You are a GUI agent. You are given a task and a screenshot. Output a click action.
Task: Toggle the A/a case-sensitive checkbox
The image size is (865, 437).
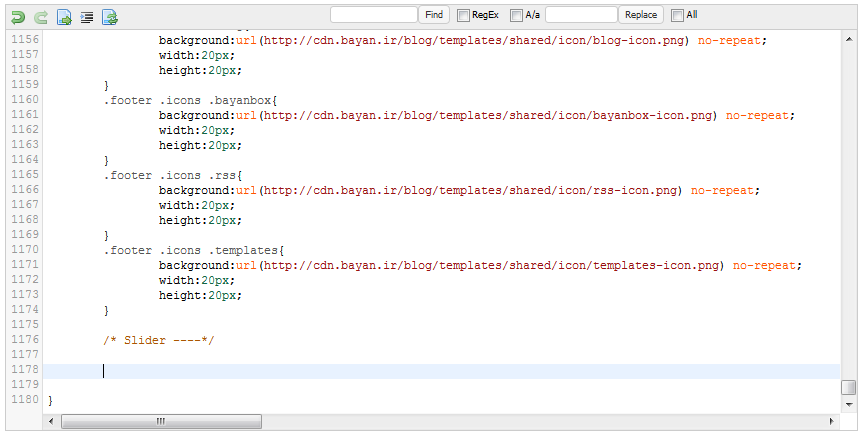tap(516, 15)
